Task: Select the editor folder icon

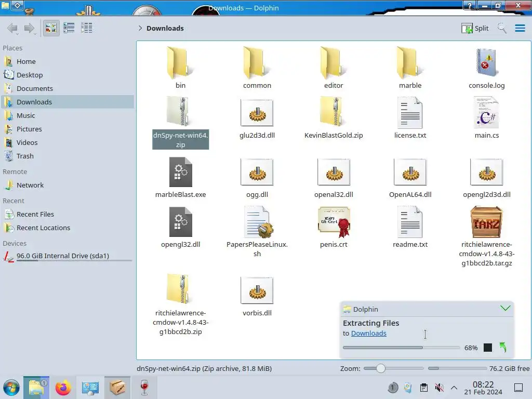Action: pos(334,63)
